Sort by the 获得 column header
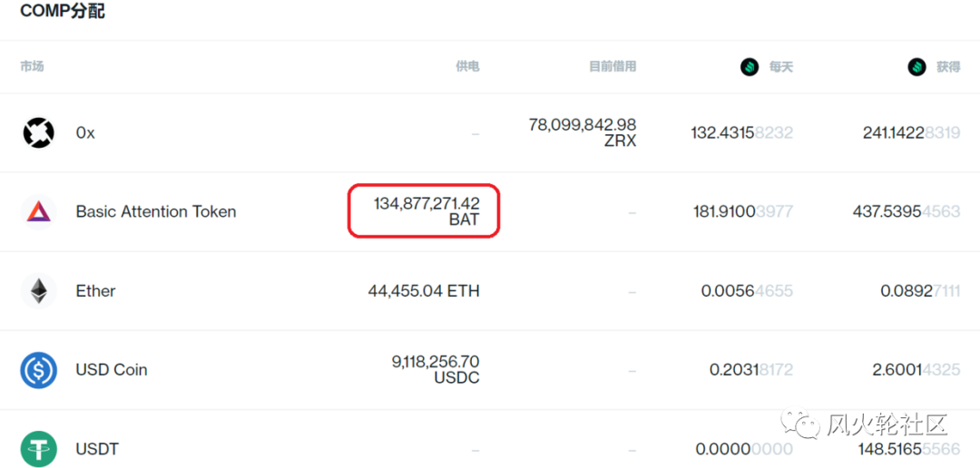 [948, 67]
